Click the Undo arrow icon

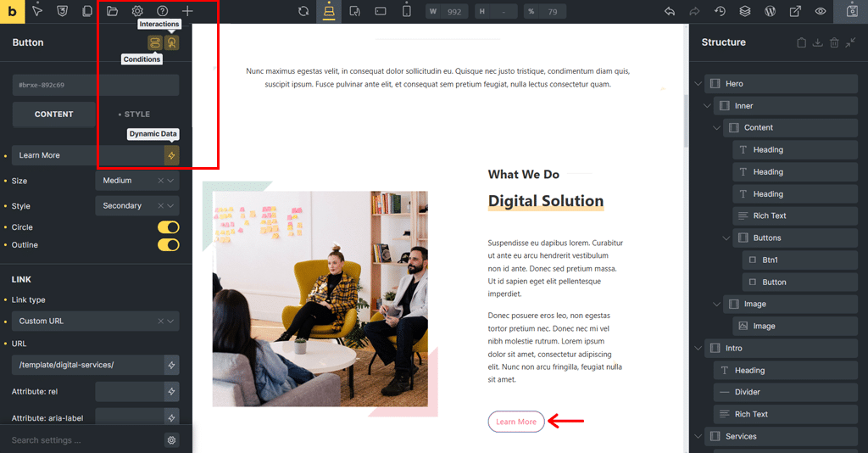coord(670,11)
